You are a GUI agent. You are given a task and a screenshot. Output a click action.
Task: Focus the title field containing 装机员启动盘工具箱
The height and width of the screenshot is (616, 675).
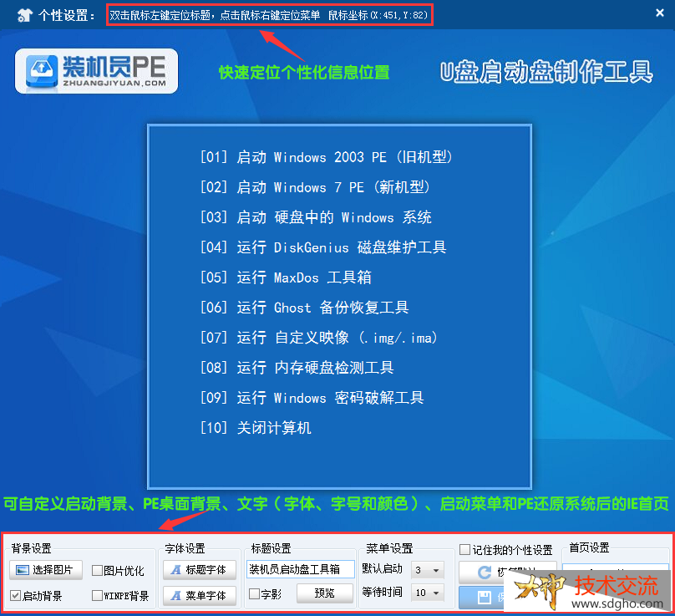(301, 569)
